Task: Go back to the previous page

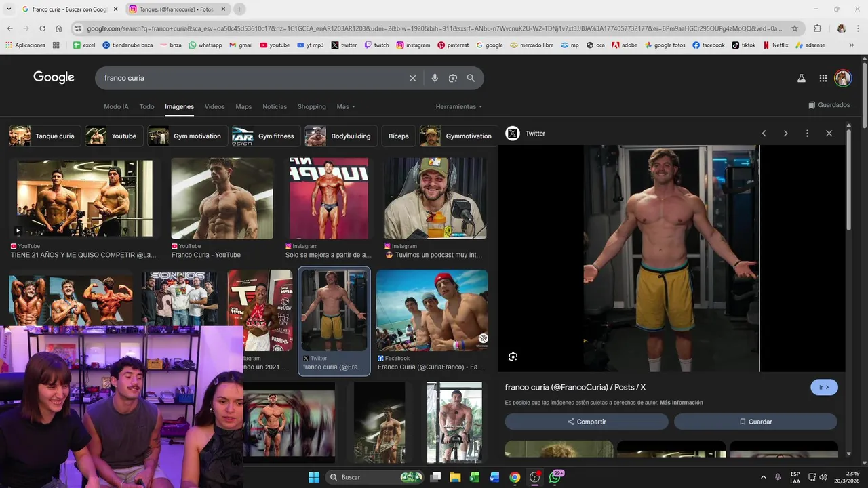Action: point(9,28)
